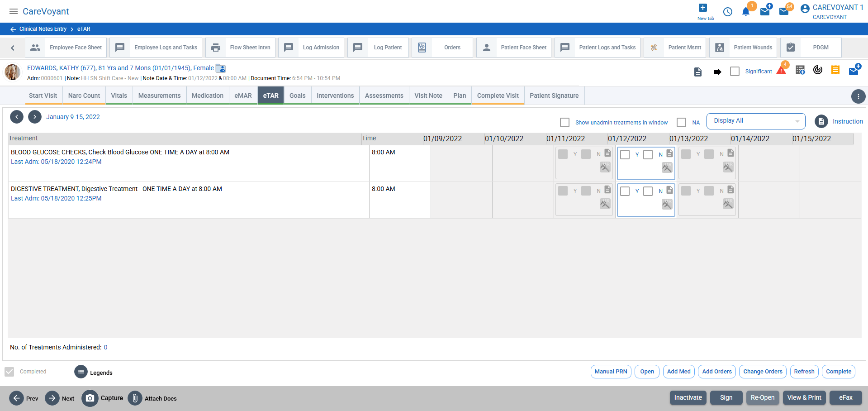Toggle the Significant checkbox

click(x=735, y=72)
